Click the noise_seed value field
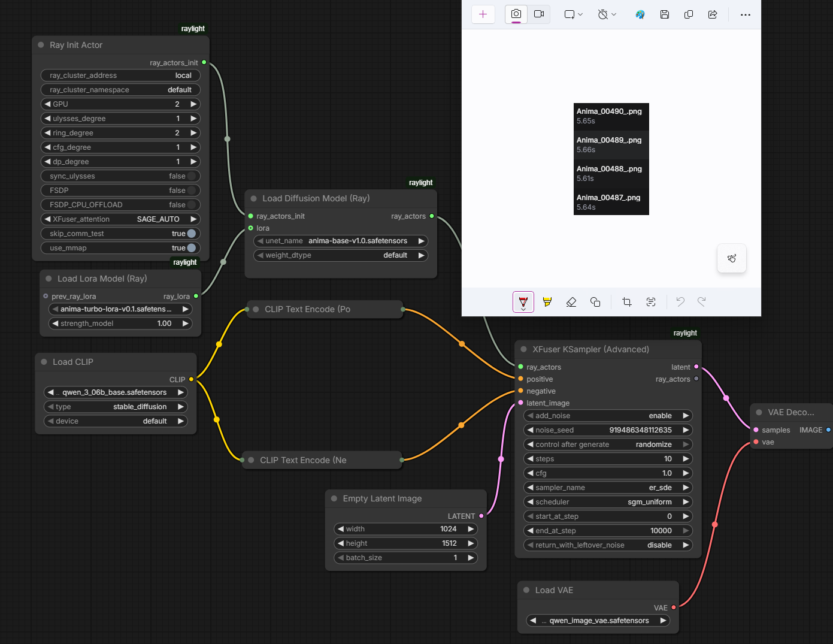Image resolution: width=833 pixels, height=644 pixels. coord(608,430)
